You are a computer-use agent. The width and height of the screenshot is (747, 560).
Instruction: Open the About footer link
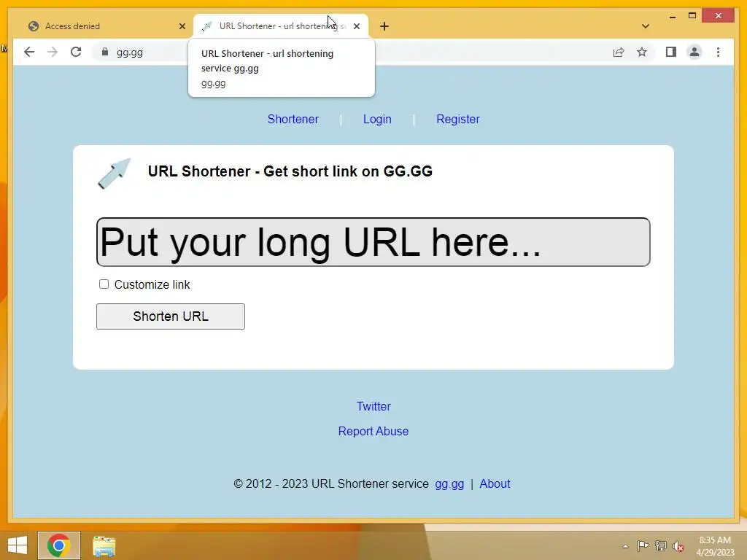click(x=495, y=484)
